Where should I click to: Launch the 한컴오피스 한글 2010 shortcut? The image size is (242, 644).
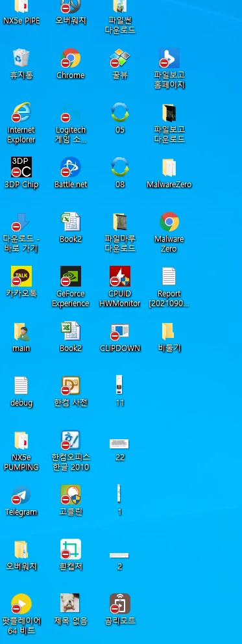(x=71, y=440)
